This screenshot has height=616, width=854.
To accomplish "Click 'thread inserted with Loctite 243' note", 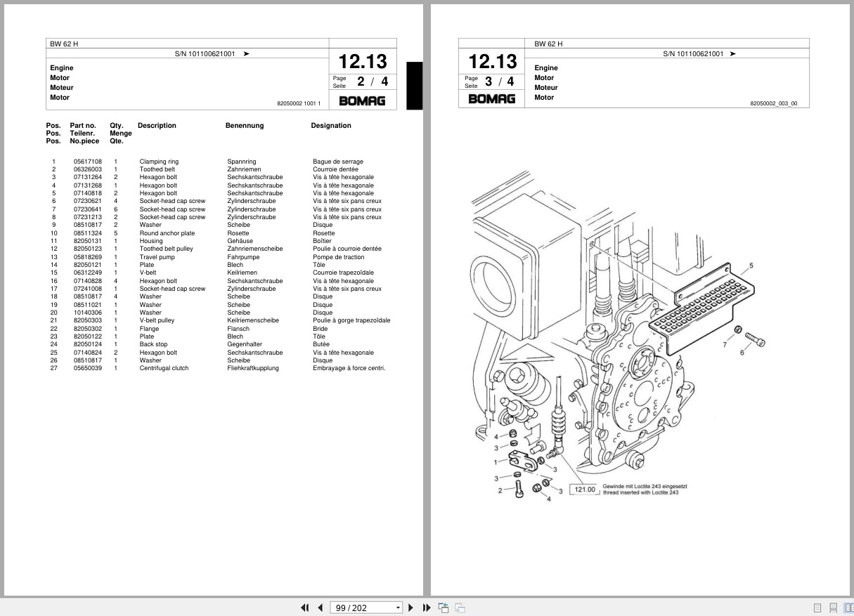I will 640,492.
